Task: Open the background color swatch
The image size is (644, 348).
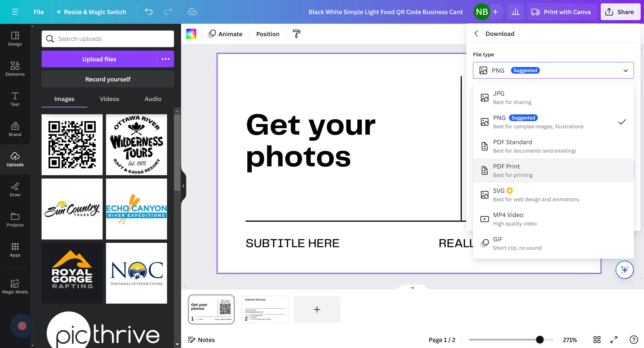Action: coord(191,34)
